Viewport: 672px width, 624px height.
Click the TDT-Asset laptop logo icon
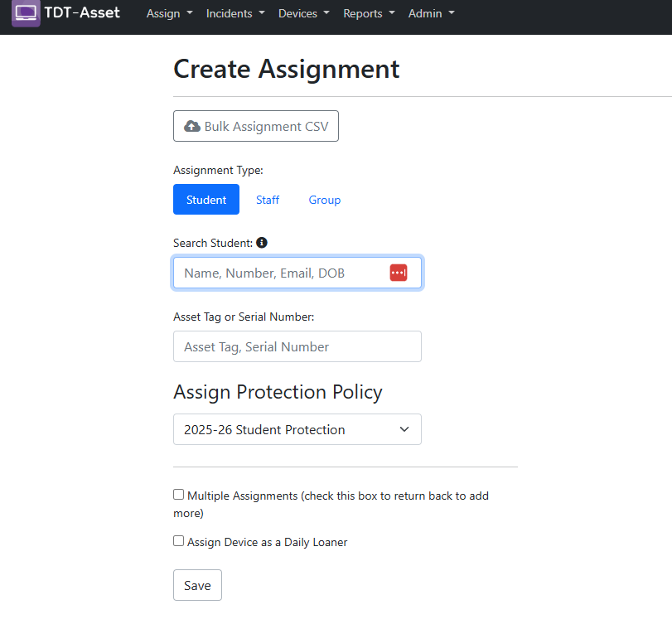coord(26,13)
